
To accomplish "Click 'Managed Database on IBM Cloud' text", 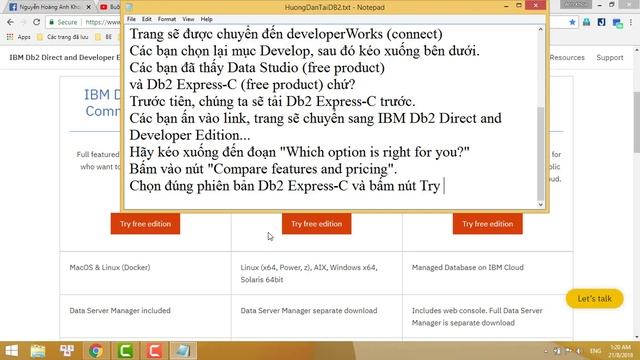I will (x=467, y=267).
